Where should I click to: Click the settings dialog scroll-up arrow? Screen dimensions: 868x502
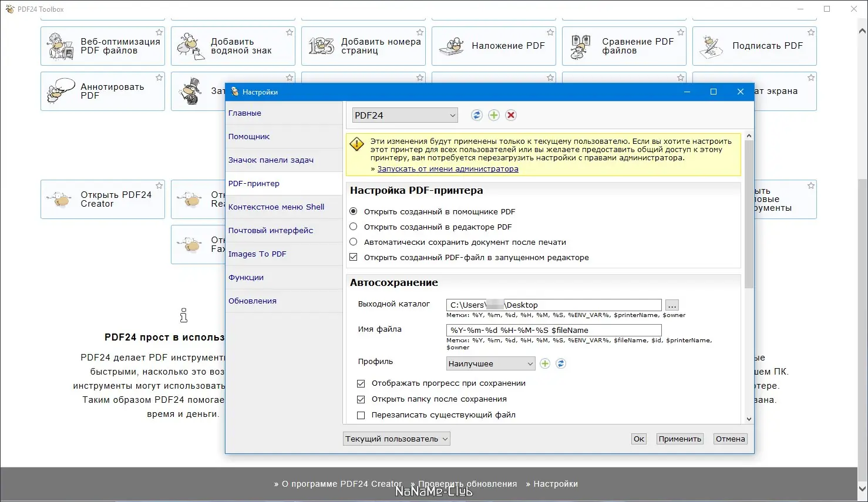749,136
